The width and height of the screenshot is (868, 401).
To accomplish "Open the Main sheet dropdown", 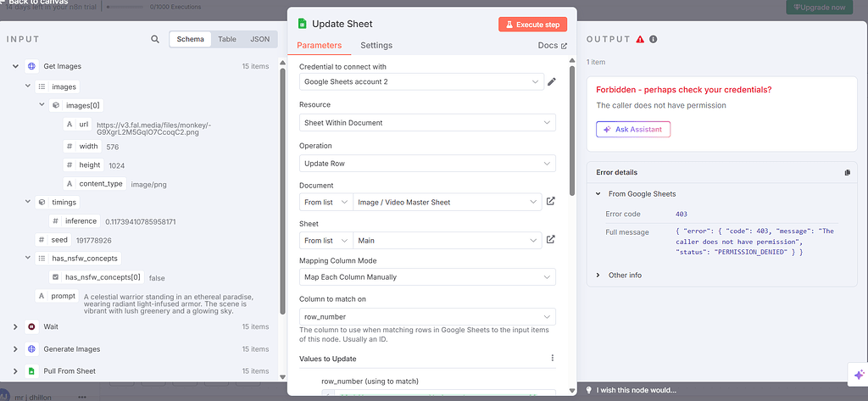I will [448, 241].
